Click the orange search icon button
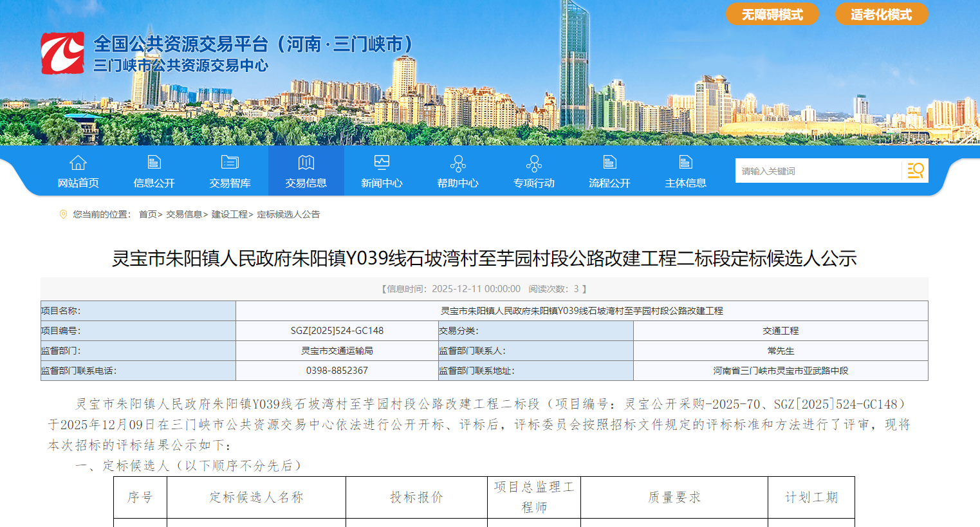 (x=915, y=171)
